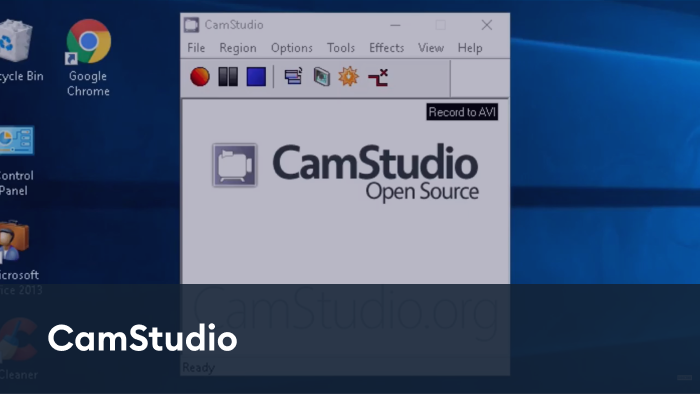
Task: Click the Google Chrome desktop shortcut
Action: point(88,58)
